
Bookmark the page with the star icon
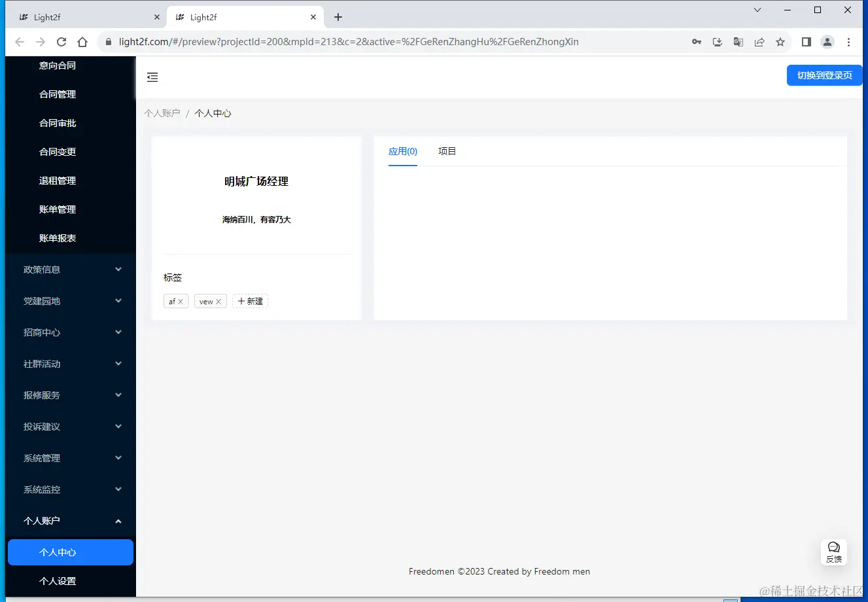click(780, 42)
